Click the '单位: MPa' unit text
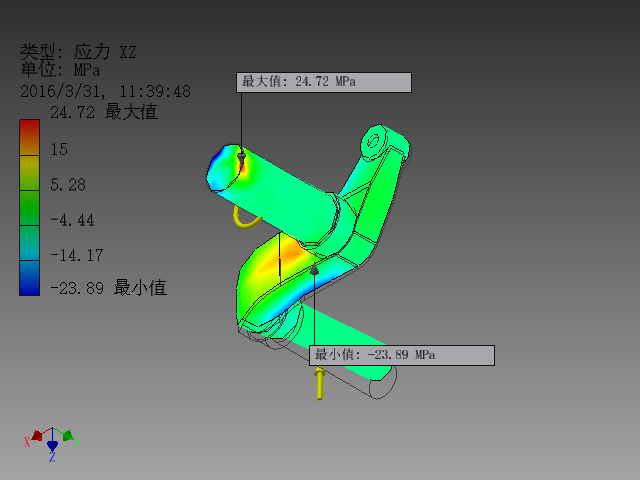Screen dimensions: 640x480 (60, 70)
